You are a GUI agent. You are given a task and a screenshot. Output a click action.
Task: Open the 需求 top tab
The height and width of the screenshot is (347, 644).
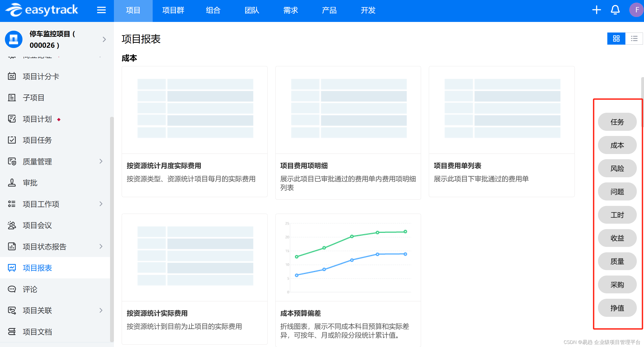[x=290, y=10]
